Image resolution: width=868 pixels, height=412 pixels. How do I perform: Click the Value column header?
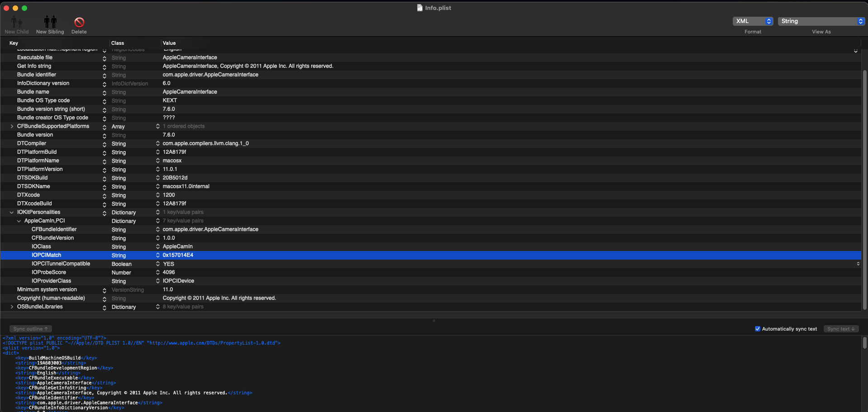[169, 43]
